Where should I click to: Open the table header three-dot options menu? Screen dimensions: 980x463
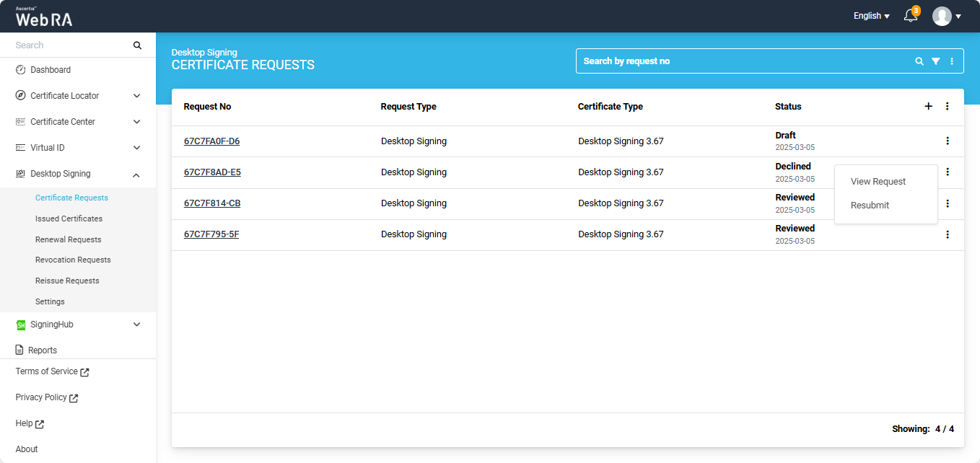pos(948,106)
